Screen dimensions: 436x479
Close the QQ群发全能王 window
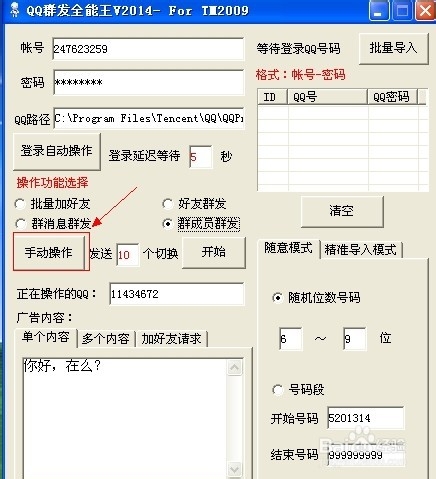(426, 11)
